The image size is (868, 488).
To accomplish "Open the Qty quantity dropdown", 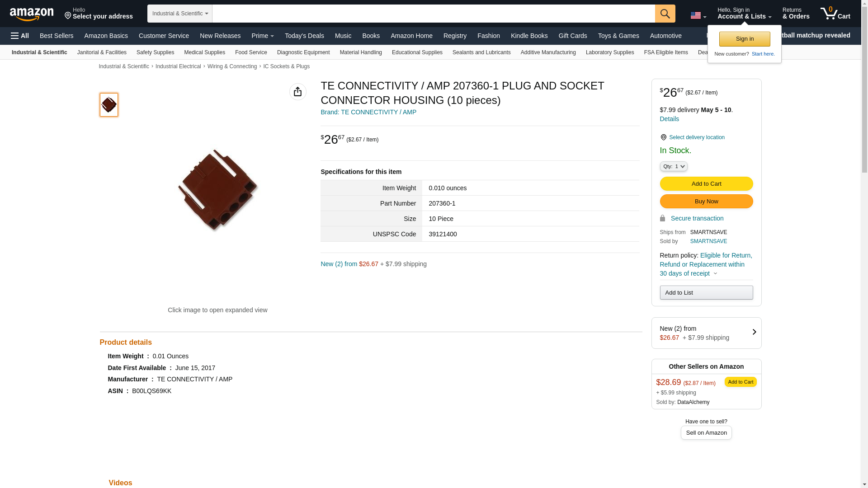I will pyautogui.click(x=674, y=166).
